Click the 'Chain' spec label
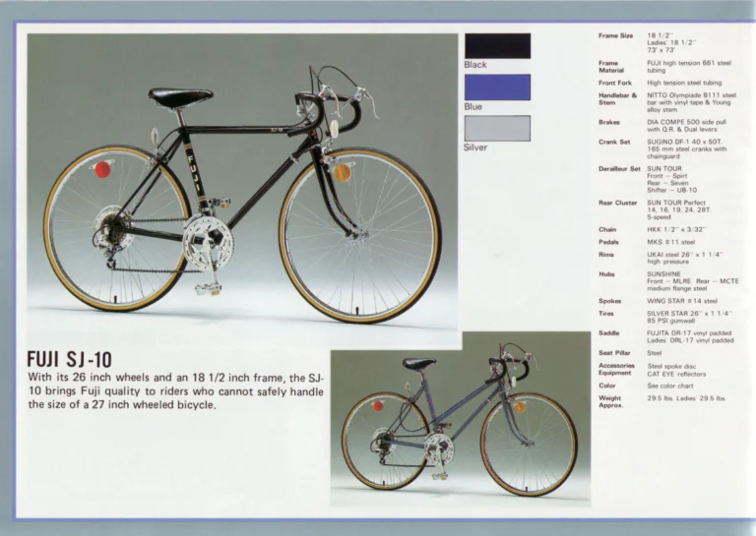756x536 pixels. (607, 230)
